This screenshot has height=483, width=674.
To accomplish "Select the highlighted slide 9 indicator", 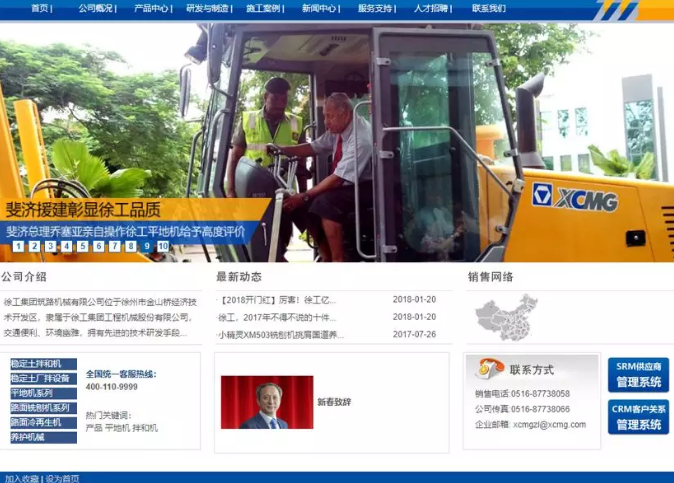I will coord(147,246).
